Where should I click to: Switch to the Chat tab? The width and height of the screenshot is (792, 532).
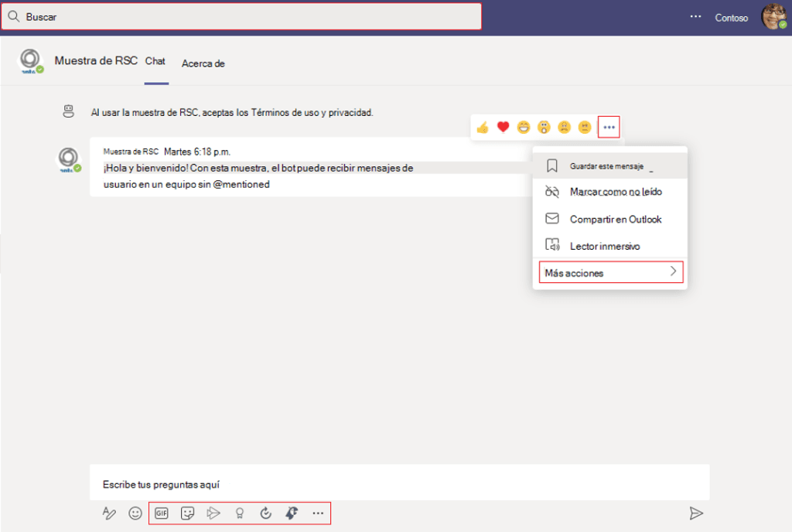click(155, 61)
